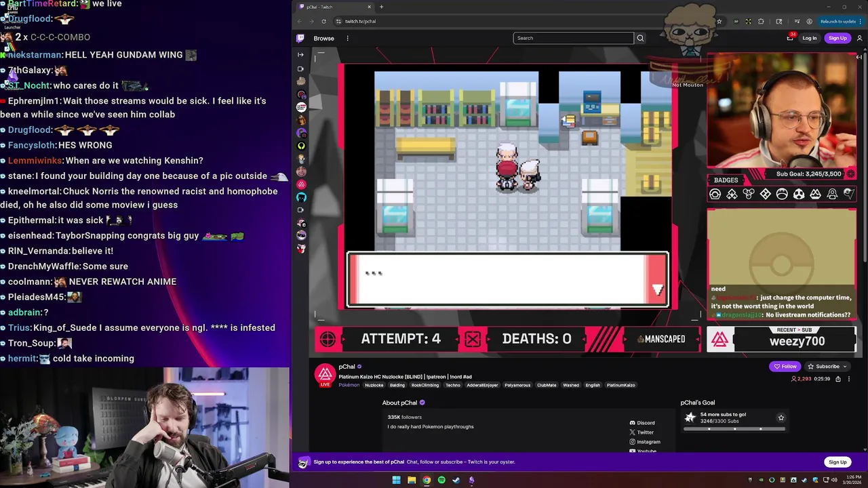Screen dimensions: 868x488
Task: Click the pChal channel avatar with LIVE badge
Action: 325,375
